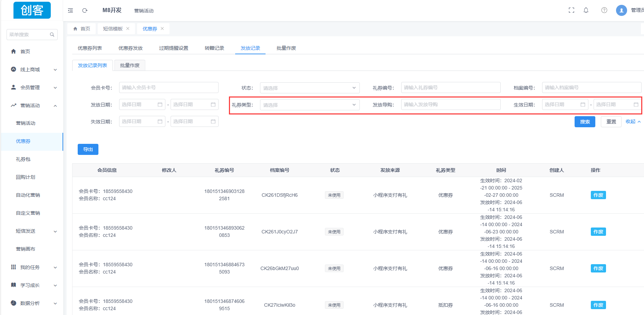Close the 短信模板 tab
Viewport: 644px width, 315px height.
[x=128, y=29]
